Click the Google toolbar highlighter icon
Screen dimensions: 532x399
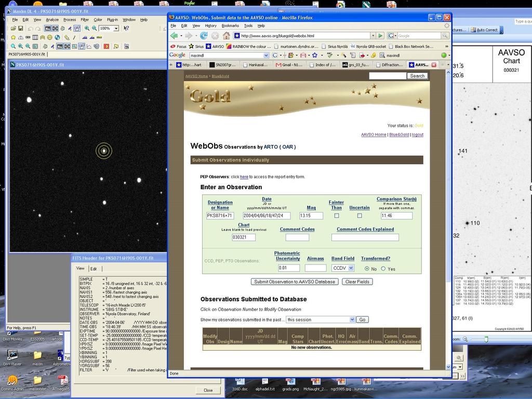point(373,55)
